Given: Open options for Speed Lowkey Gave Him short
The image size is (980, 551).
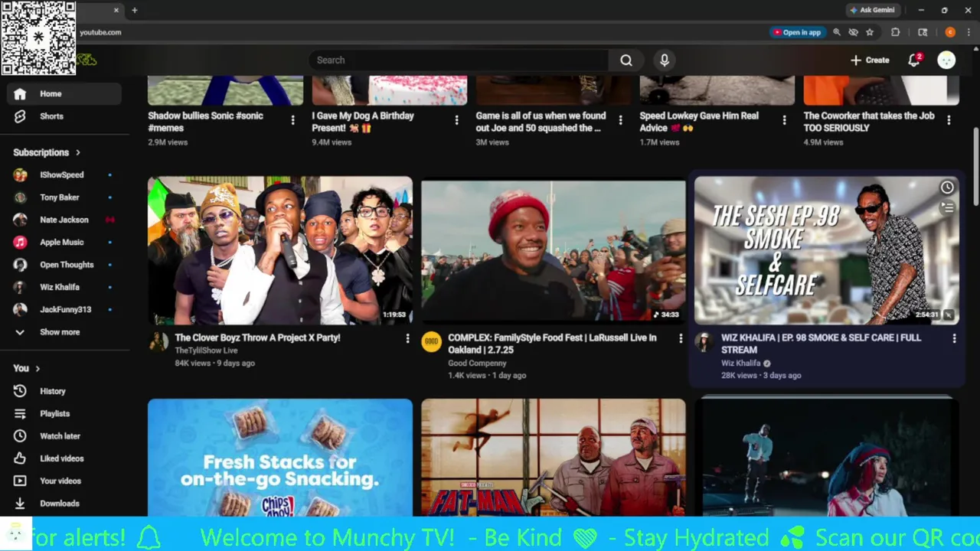Looking at the screenshot, I should click(784, 120).
